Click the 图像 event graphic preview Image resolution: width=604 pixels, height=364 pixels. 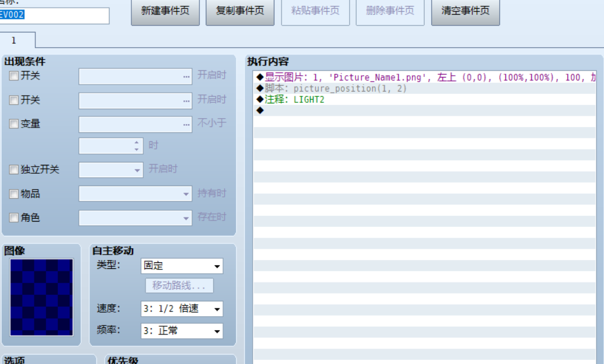pyautogui.click(x=41, y=297)
